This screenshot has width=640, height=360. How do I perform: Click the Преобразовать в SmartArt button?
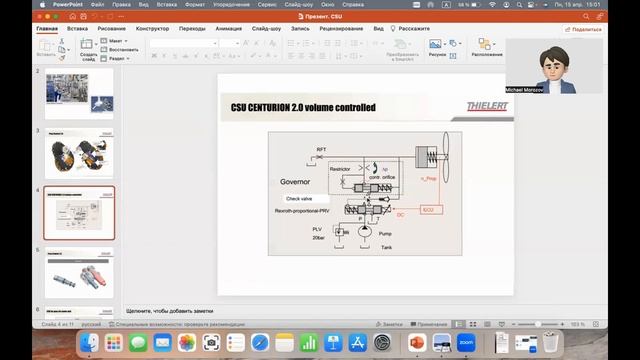click(402, 50)
